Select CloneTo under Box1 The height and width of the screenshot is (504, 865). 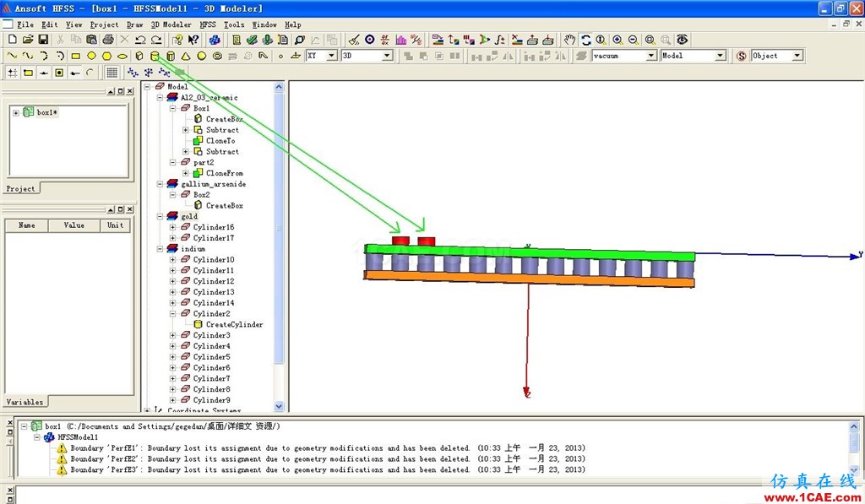pos(220,141)
